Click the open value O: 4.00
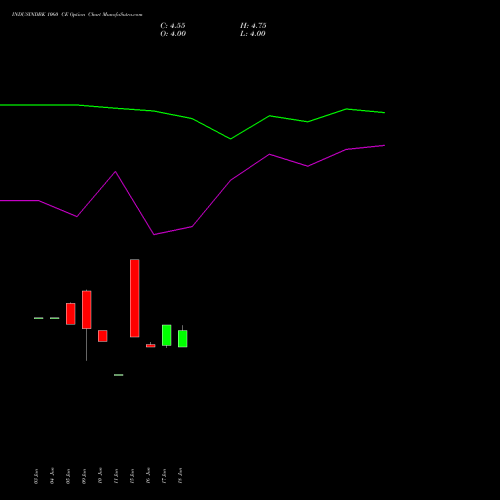Image resolution: width=500 pixels, height=500 pixels. point(173,34)
